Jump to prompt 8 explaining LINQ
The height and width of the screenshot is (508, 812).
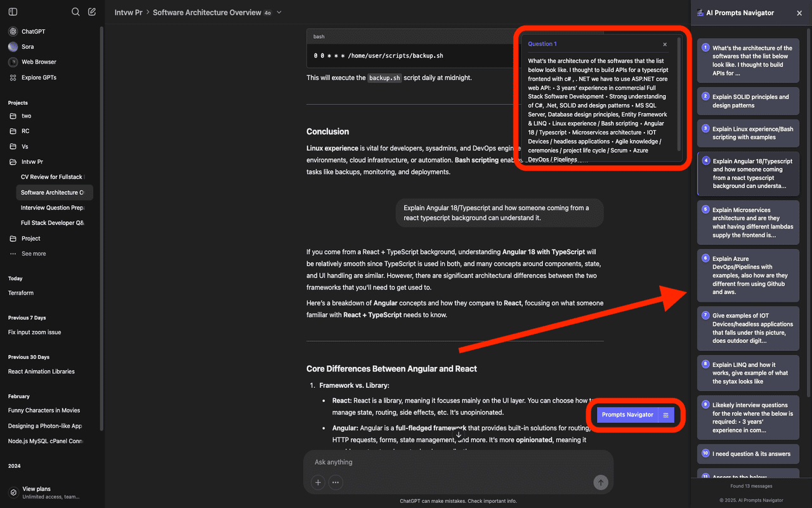pyautogui.click(x=748, y=373)
